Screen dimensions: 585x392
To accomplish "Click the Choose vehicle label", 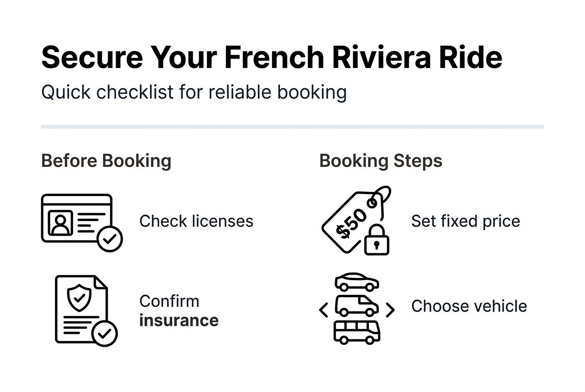I will 469,306.
